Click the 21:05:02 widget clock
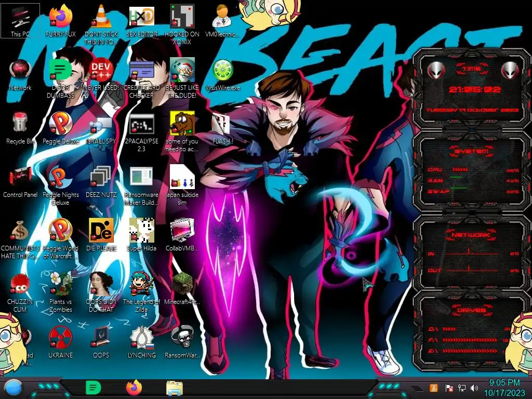 (474, 89)
